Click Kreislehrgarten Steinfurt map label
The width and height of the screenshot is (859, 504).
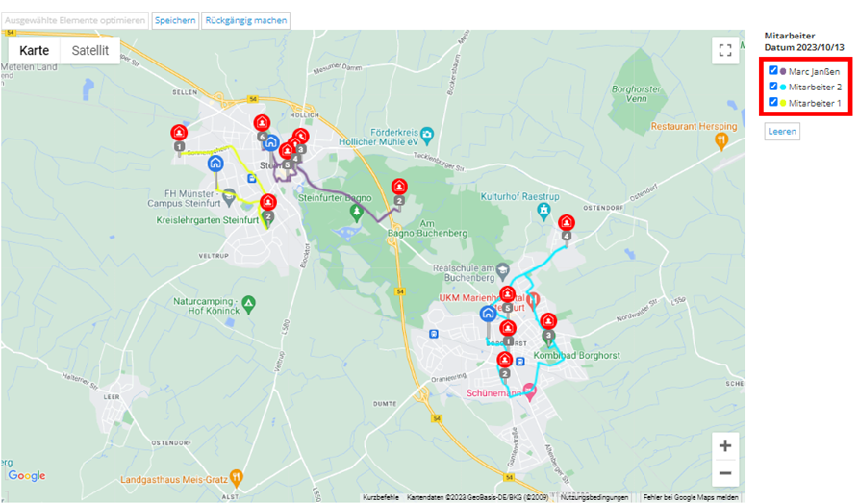(207, 220)
